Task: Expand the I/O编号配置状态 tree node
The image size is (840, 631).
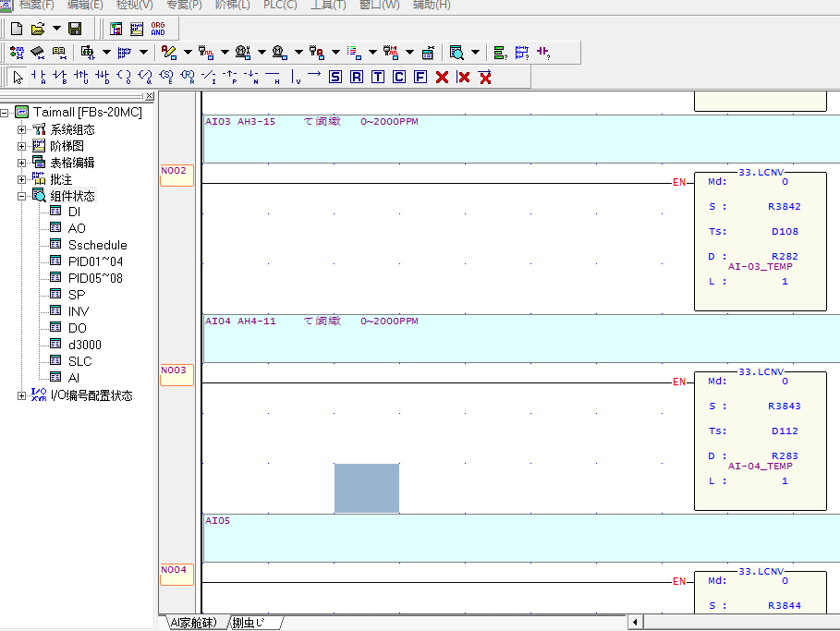Action: pyautogui.click(x=21, y=395)
